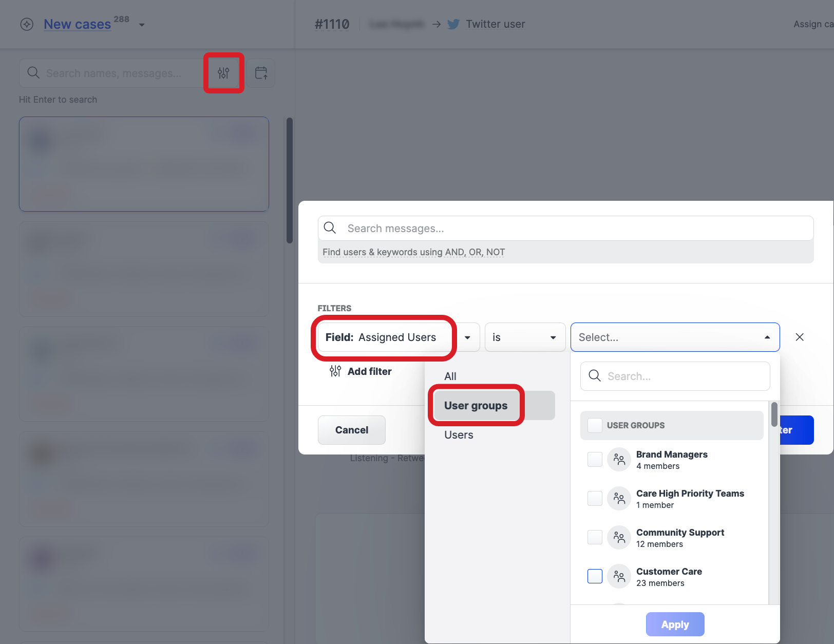The image size is (834, 644).
Task: Click the Twitter bird icon
Action: click(x=453, y=24)
